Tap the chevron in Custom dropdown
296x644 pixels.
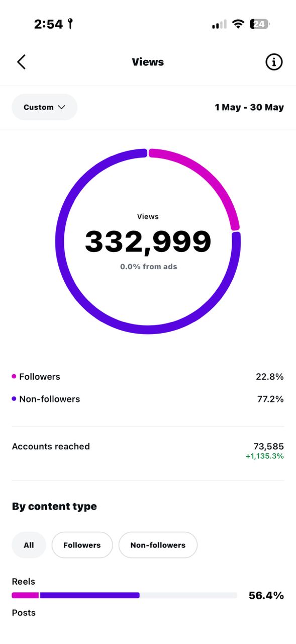click(62, 107)
